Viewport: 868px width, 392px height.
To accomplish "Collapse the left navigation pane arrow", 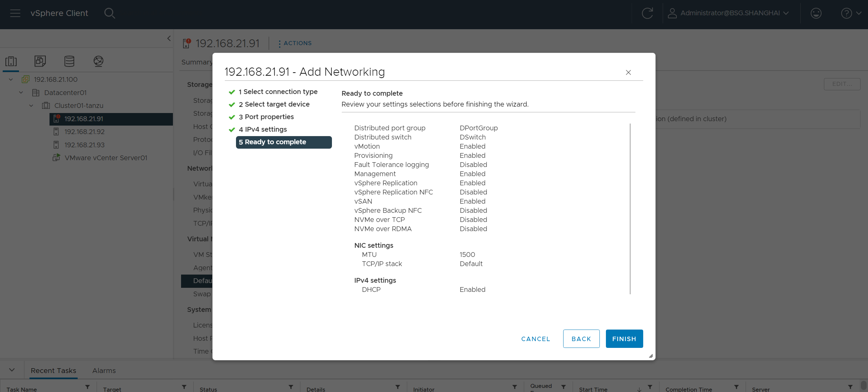I will [169, 38].
